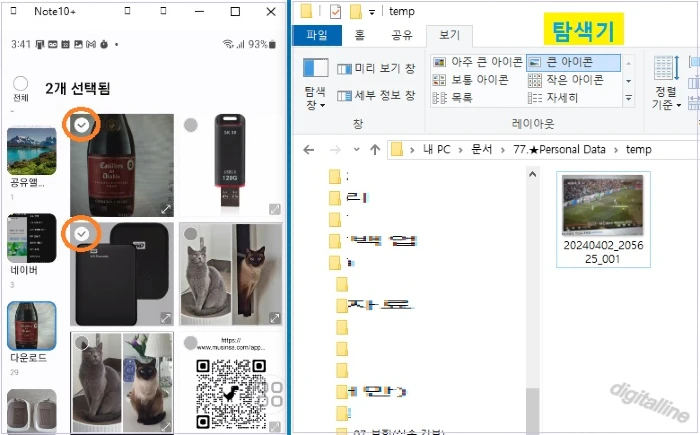Expand chevron after 77.★Personal Data breadcrumb
Image resolution: width=700 pixels, height=435 pixels.
click(x=616, y=150)
